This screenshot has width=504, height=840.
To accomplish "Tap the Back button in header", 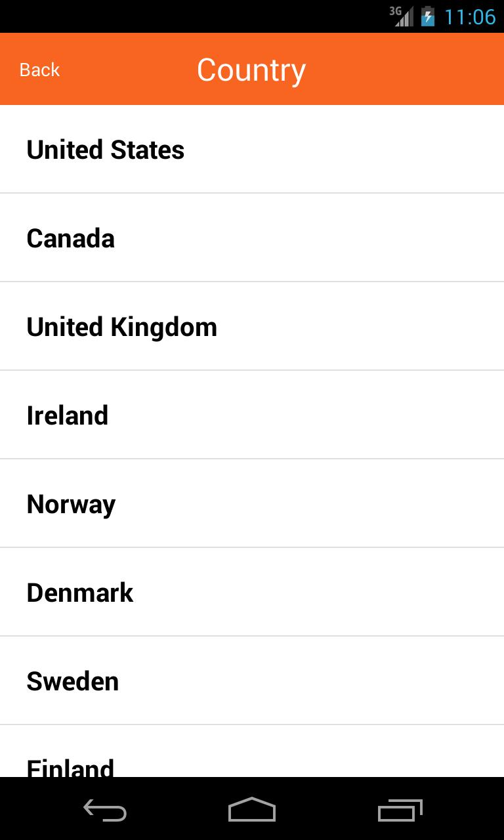I will point(39,70).
